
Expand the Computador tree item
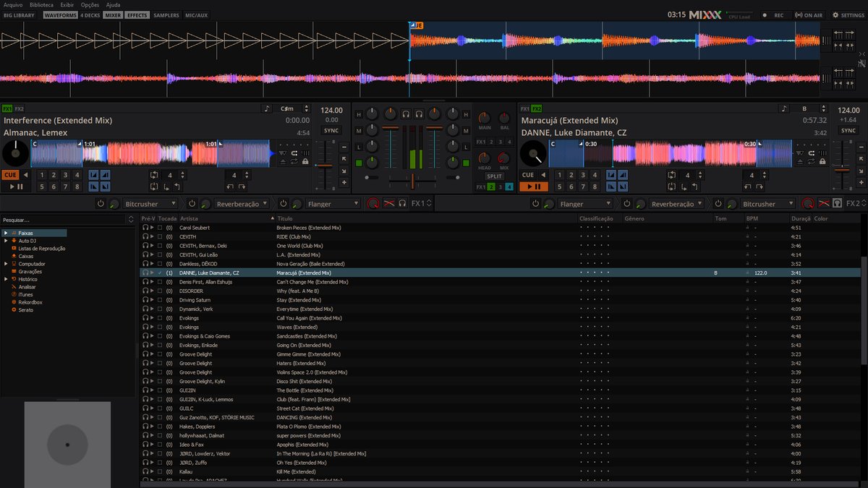(4, 264)
